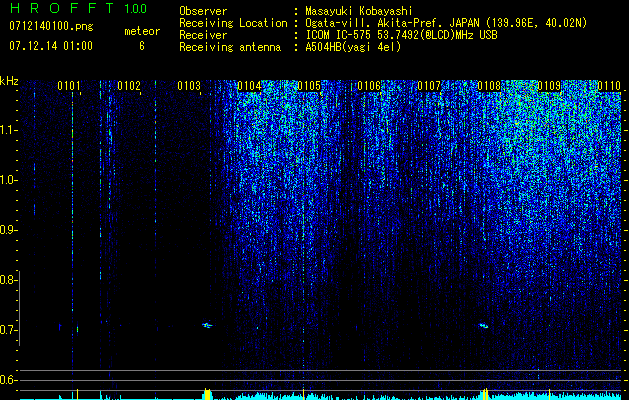Select the 0103 time marker

pyautogui.click(x=189, y=86)
